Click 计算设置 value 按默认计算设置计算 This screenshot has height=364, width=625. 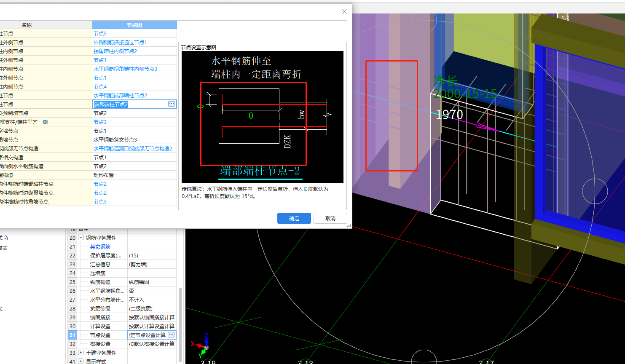152,327
